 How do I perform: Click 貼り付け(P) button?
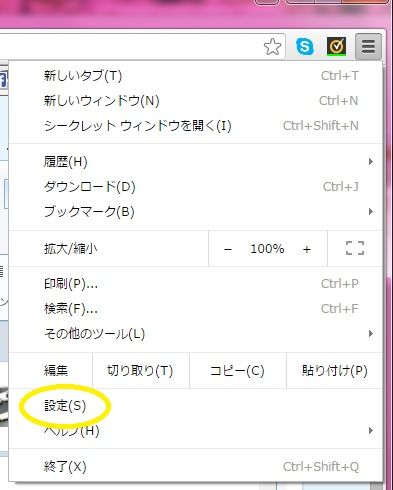click(334, 371)
